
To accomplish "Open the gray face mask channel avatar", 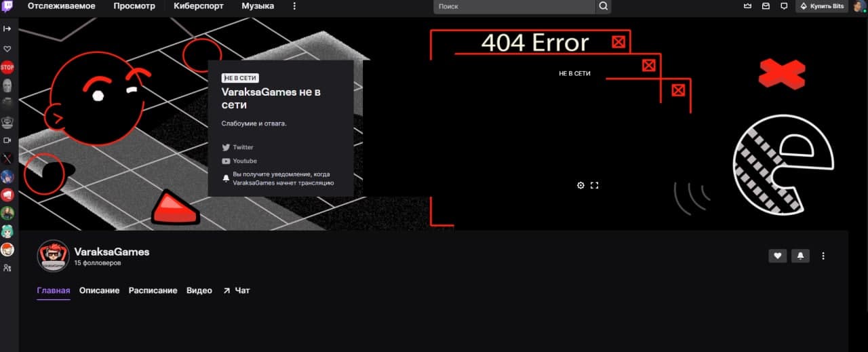I will (x=7, y=85).
